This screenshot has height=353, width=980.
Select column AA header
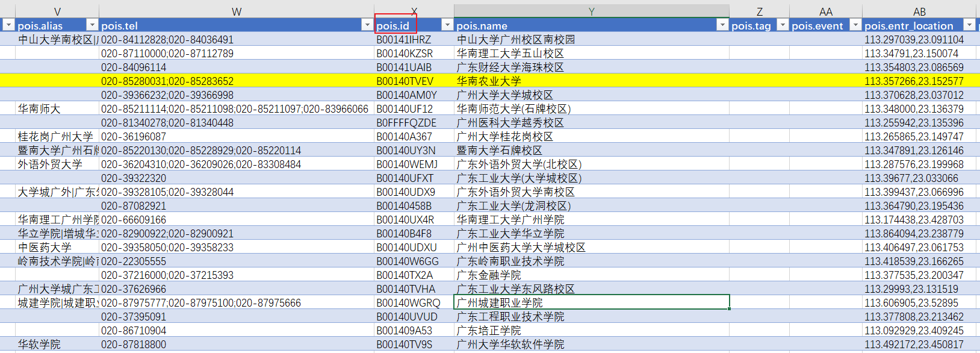(x=826, y=11)
